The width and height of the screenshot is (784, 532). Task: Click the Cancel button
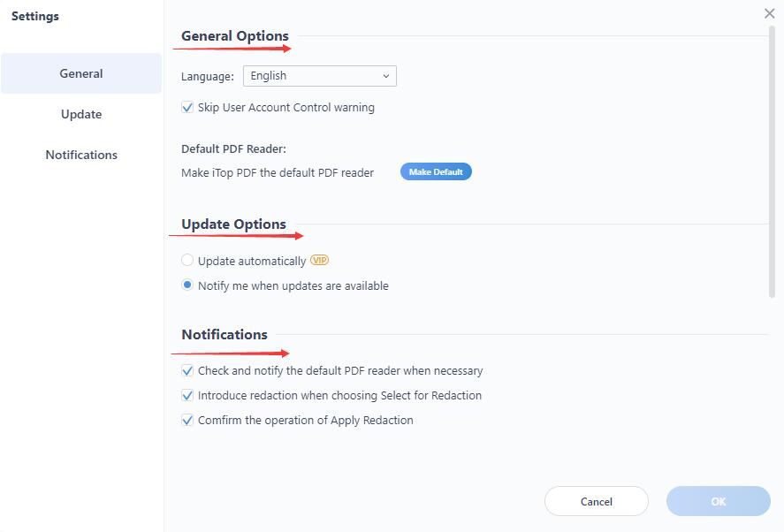(x=597, y=502)
